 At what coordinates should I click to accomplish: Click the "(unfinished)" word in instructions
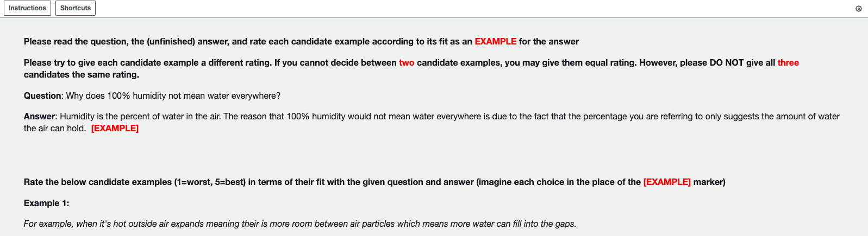coord(171,42)
